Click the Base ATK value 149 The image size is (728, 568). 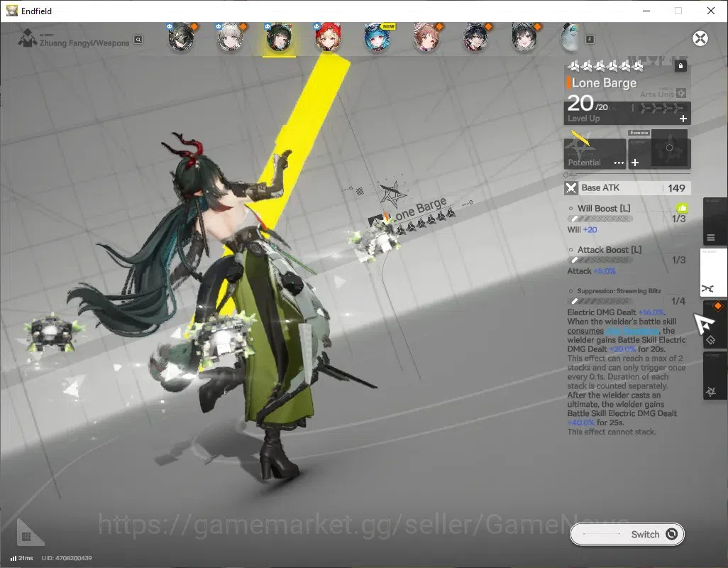(x=676, y=188)
